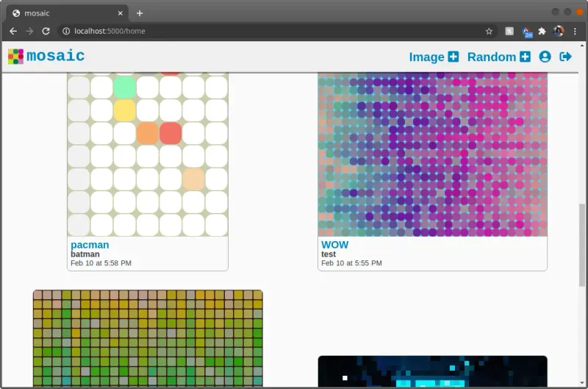This screenshot has width=588, height=389.
Task: Open the WOW mosaic title link
Action: tap(334, 245)
